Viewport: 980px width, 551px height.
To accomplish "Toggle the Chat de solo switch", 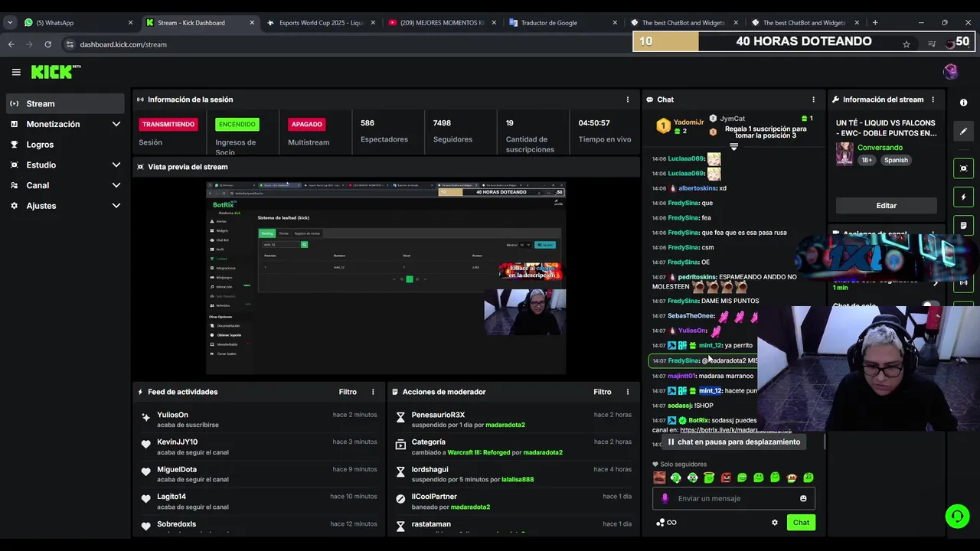I will 931,306.
